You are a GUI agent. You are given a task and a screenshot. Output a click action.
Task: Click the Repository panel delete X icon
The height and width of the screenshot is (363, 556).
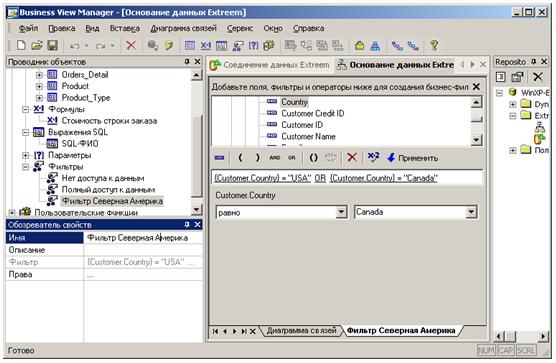[538, 77]
